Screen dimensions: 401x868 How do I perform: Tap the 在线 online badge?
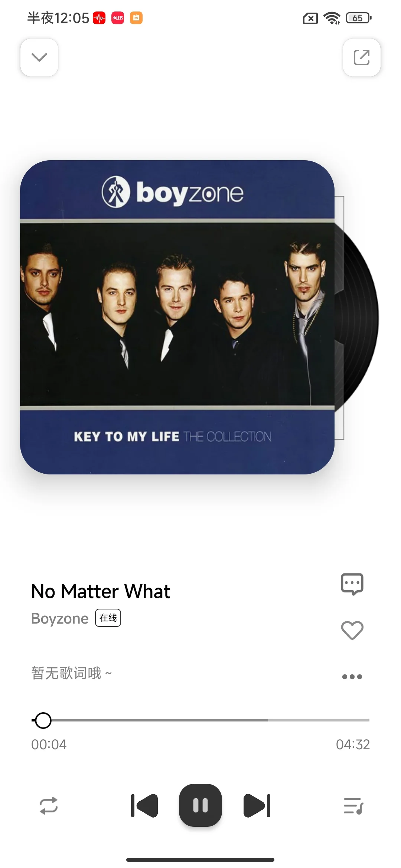[108, 618]
